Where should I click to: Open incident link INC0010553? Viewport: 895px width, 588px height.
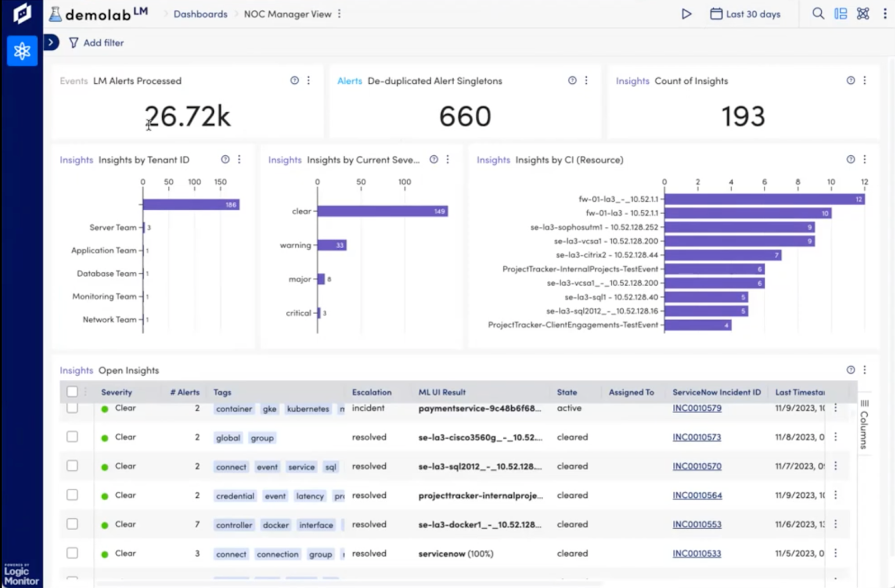tap(696, 524)
